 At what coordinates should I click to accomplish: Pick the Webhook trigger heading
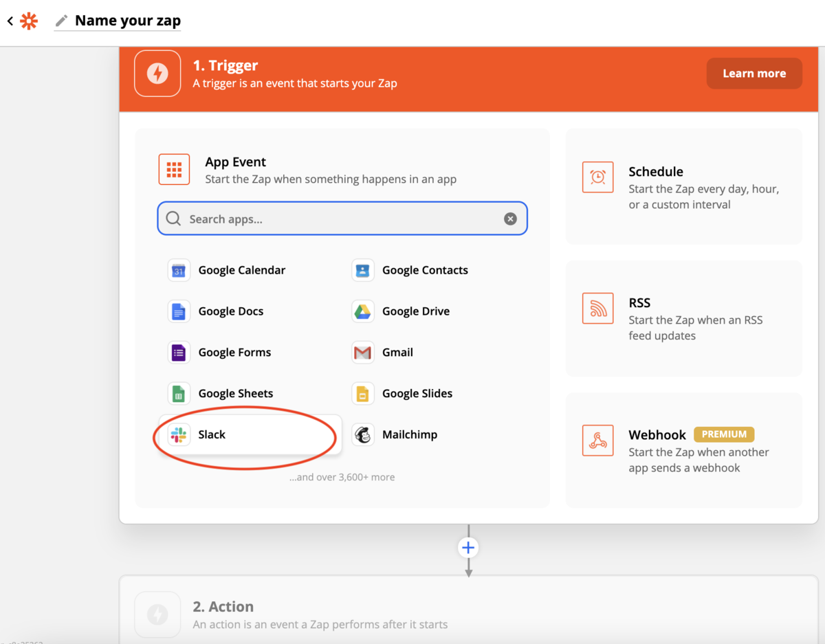pos(657,434)
